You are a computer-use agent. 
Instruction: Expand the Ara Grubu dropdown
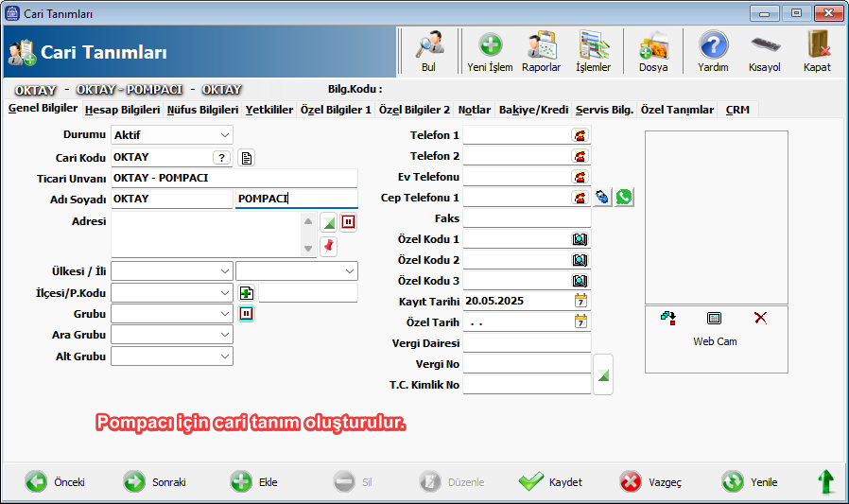tap(225, 335)
